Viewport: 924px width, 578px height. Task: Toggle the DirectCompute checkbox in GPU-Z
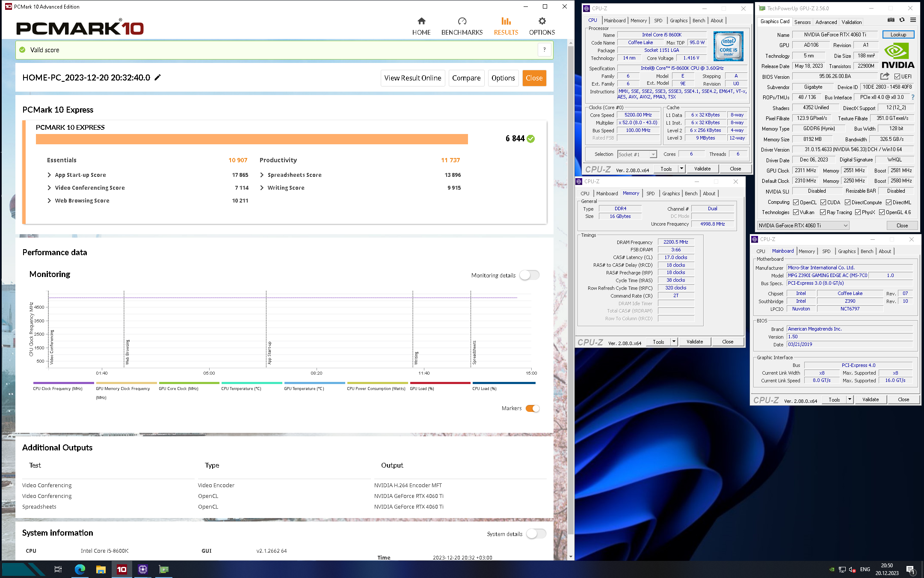click(x=847, y=202)
